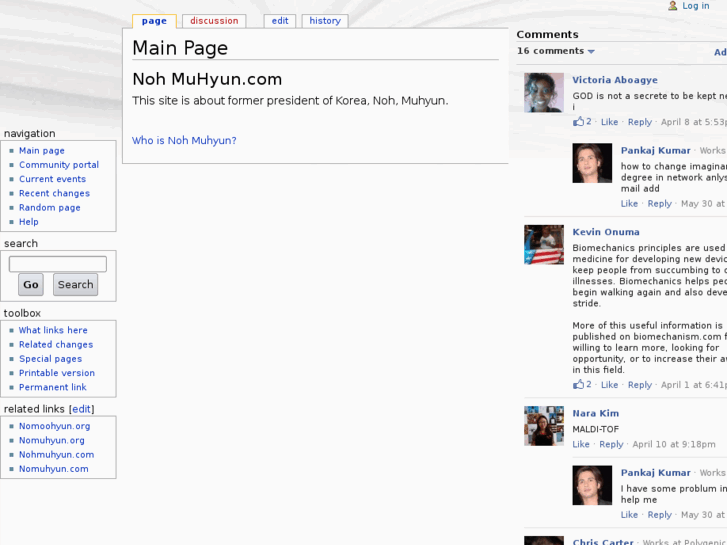Open the Who is Noh Muhyun? link
The image size is (727, 545).
tap(184, 141)
